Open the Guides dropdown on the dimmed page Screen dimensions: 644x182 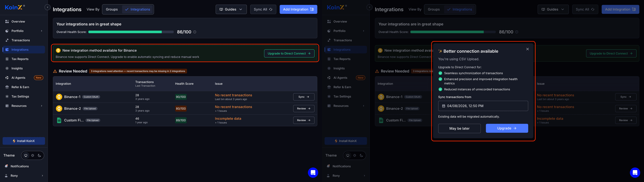point(553,9)
